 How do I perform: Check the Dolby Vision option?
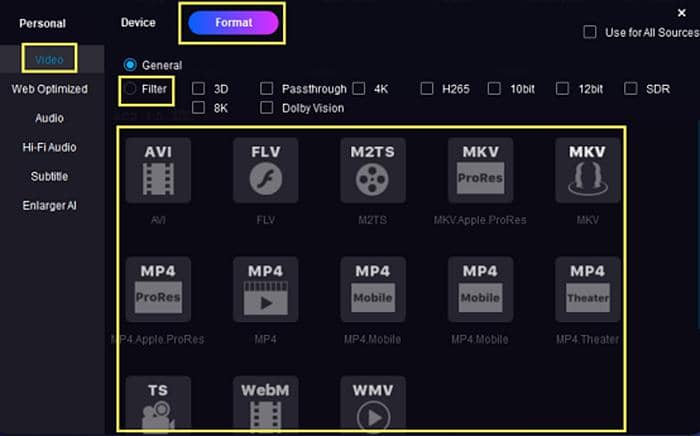(x=267, y=108)
